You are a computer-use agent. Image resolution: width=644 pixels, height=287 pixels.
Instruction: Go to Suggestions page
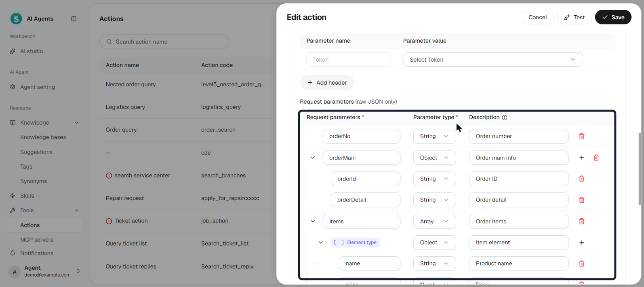[x=36, y=152]
